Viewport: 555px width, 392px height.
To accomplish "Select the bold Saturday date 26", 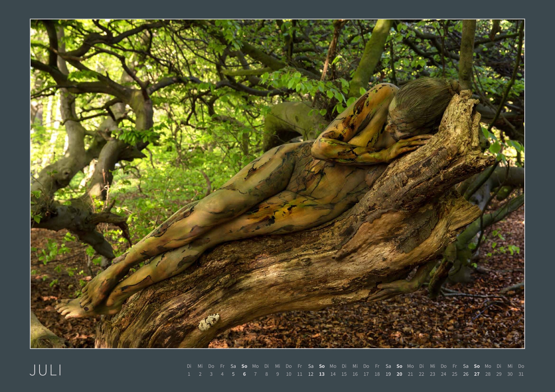I will (466, 374).
